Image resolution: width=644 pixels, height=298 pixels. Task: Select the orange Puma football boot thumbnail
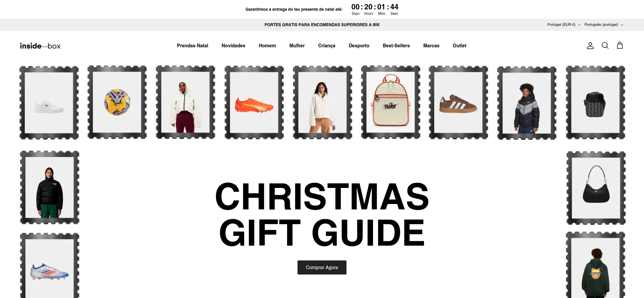pyautogui.click(x=254, y=102)
